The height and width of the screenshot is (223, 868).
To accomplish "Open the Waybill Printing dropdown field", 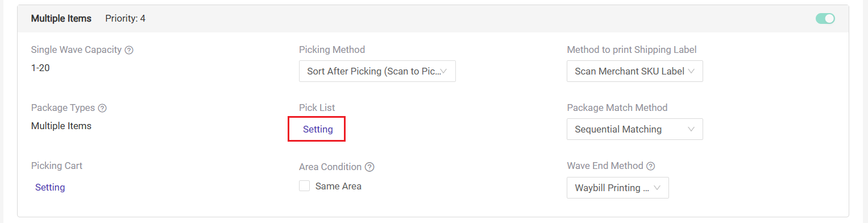I will (x=618, y=188).
